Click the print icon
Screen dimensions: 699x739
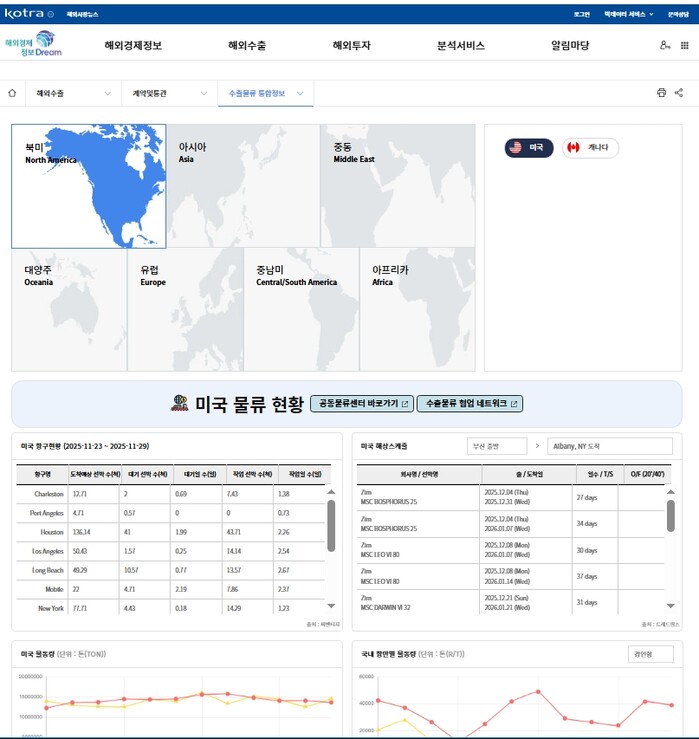coord(661,93)
